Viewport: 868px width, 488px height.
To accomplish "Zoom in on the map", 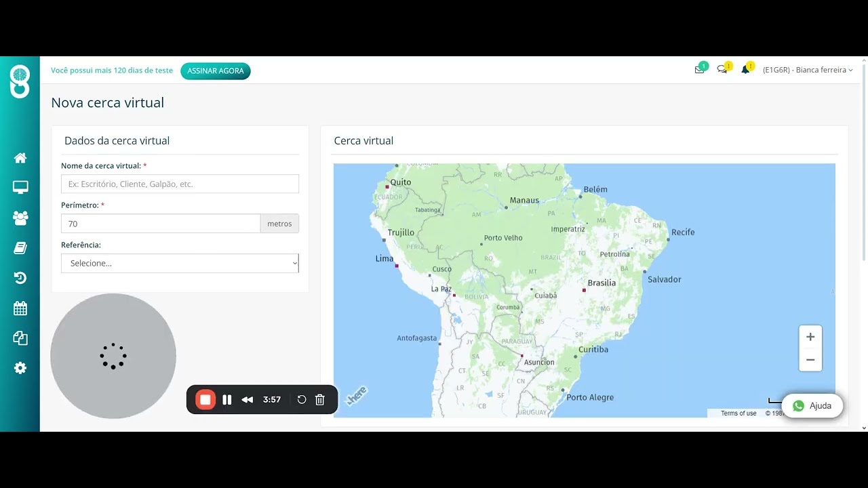I will pos(810,337).
